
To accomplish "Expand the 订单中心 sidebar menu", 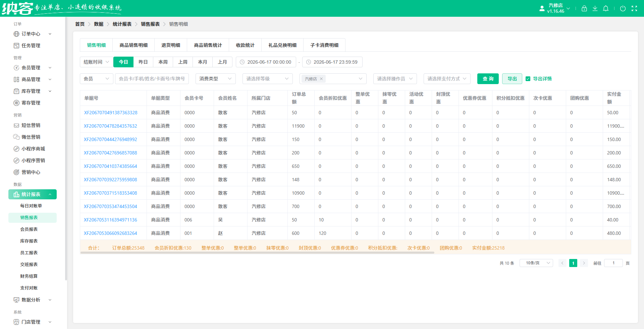I will [x=33, y=34].
